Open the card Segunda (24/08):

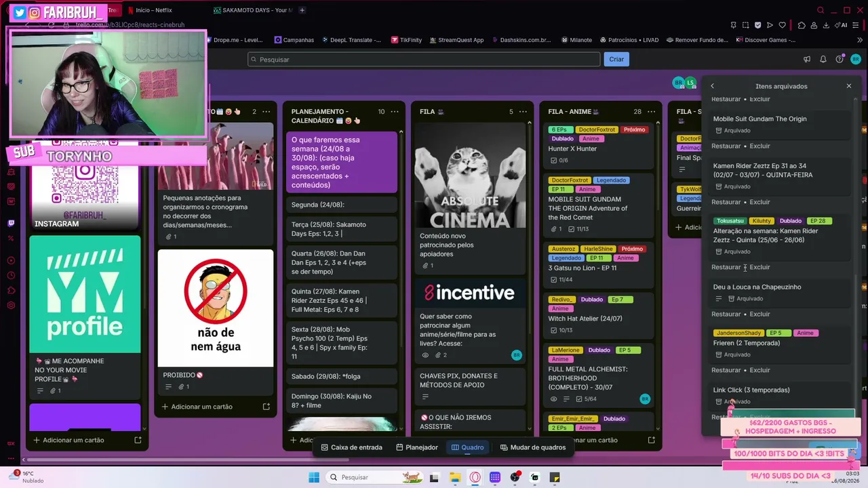[341, 205]
